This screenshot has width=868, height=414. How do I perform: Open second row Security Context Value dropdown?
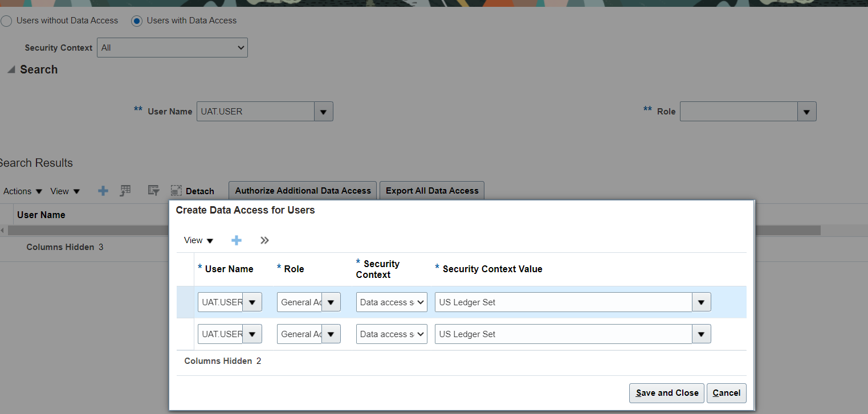701,334
